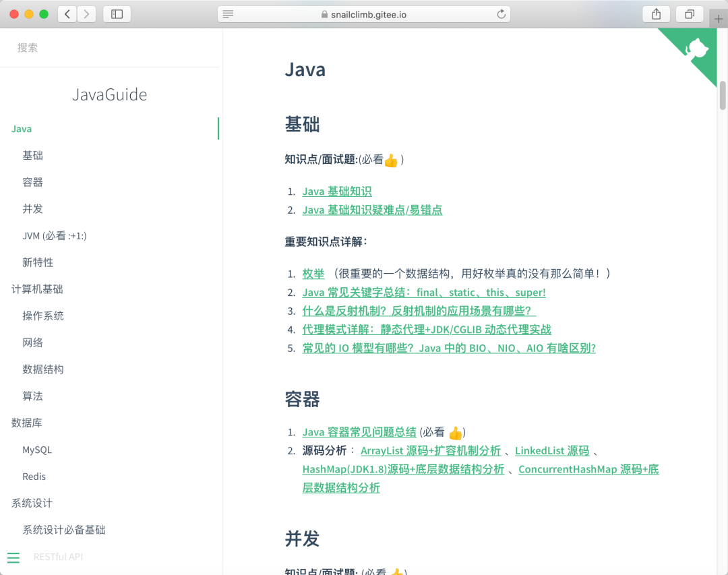Open LinkedList 源码 link

coord(552,450)
